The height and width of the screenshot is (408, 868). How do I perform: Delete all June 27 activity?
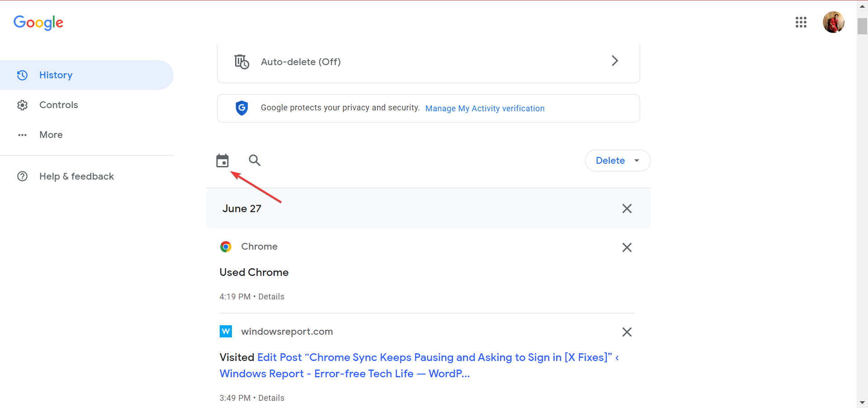point(627,209)
